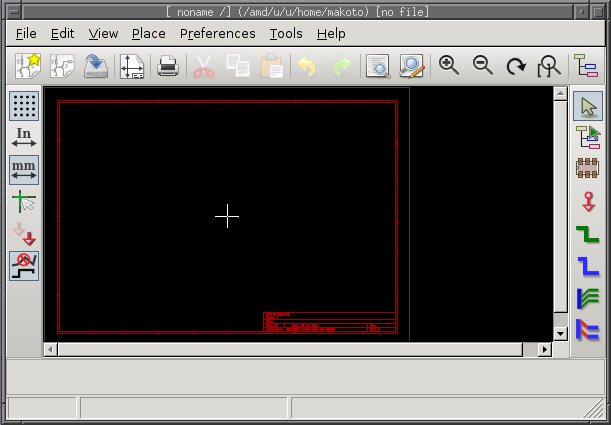Toggle millimeter units button
The image size is (611, 425).
pos(25,169)
